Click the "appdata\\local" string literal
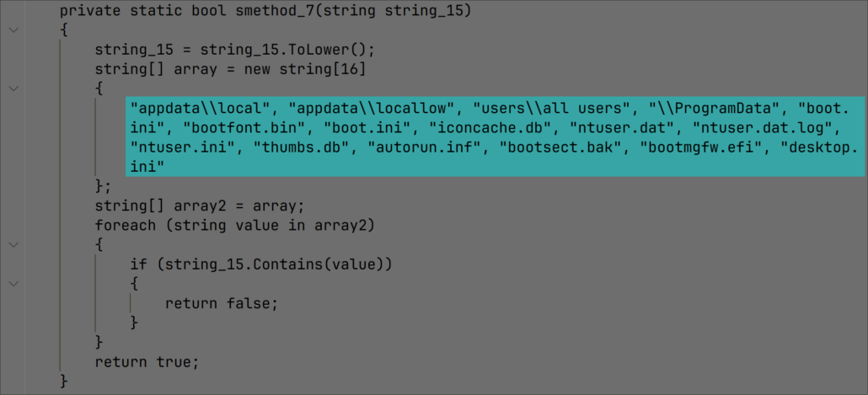 point(200,109)
